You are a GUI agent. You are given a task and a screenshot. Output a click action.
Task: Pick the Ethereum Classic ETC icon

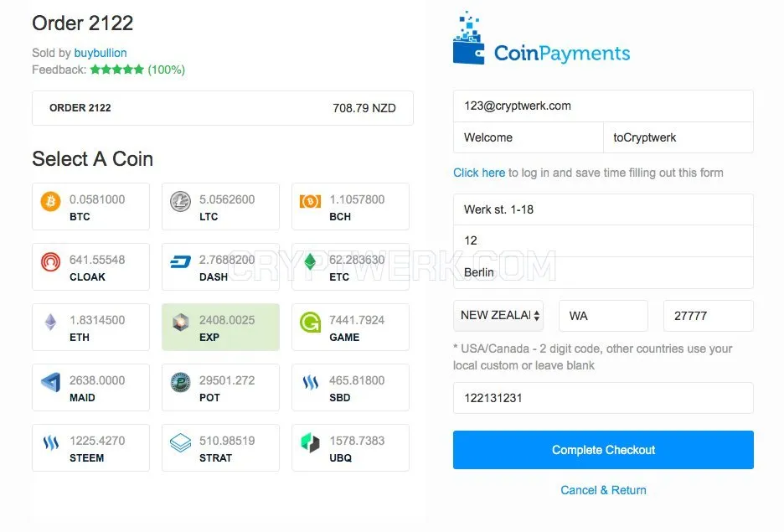pos(311,261)
